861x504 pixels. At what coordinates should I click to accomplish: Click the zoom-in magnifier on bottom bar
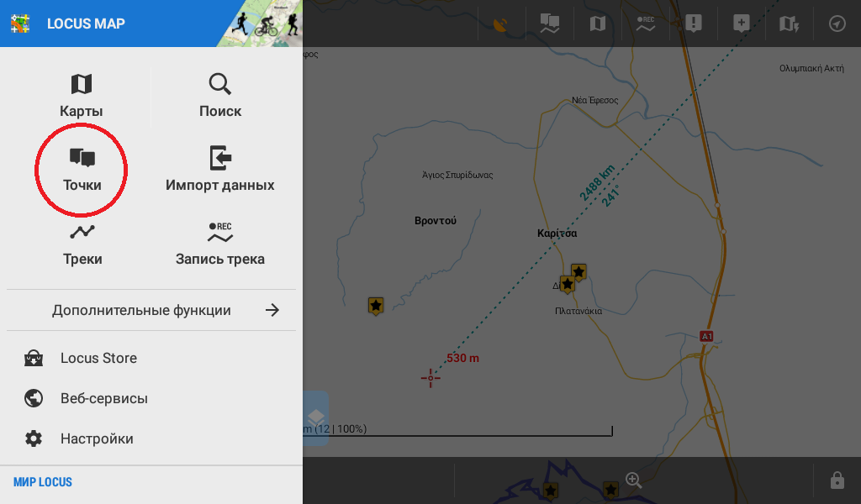(x=634, y=480)
